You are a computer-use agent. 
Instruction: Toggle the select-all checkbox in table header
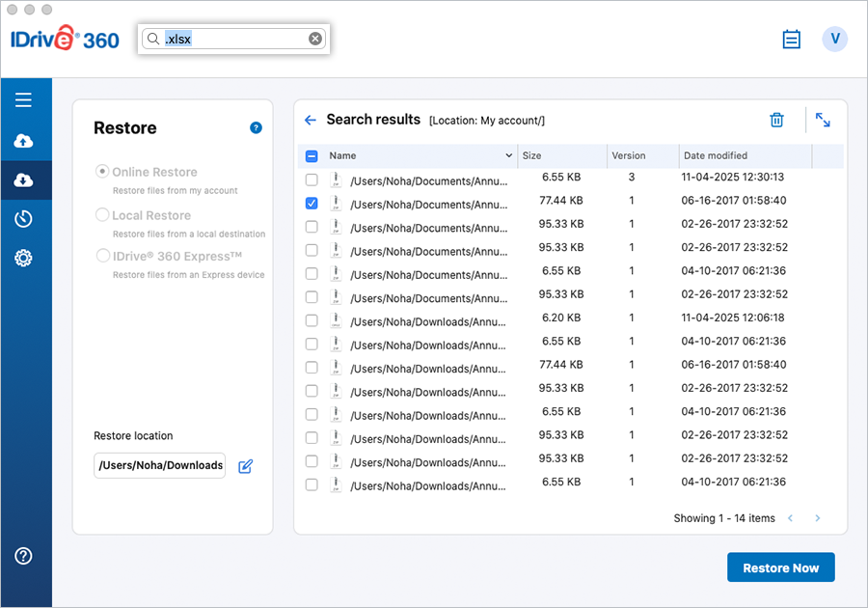312,156
